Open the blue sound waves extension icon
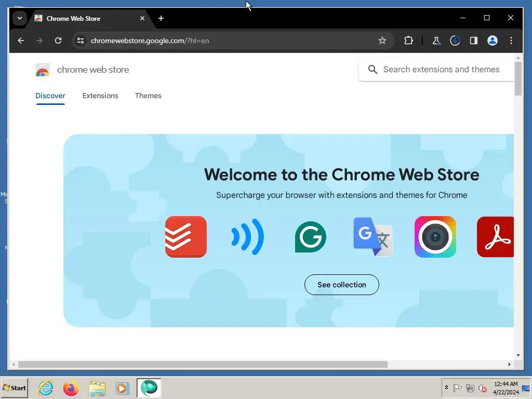Image resolution: width=532 pixels, height=399 pixels. click(248, 237)
